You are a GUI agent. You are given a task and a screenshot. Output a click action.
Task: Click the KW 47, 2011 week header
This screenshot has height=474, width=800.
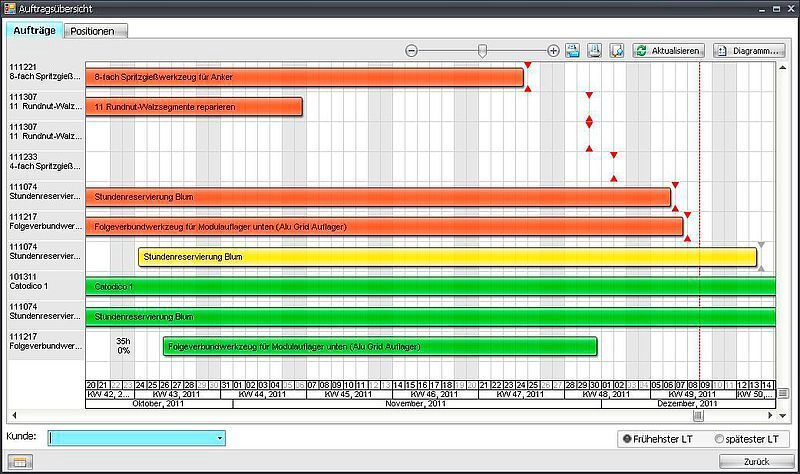521,394
